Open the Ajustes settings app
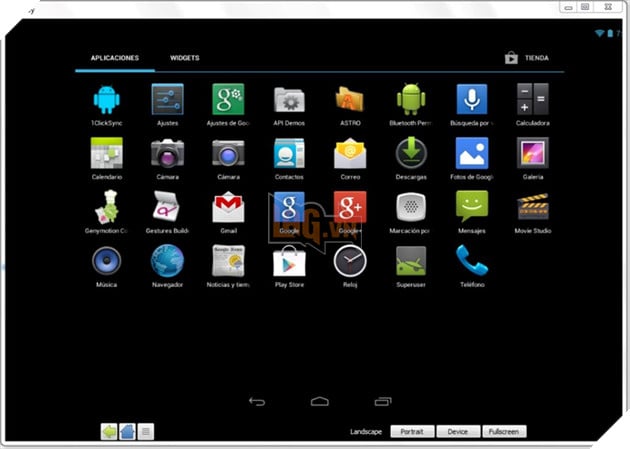The image size is (630, 449). 168,99
